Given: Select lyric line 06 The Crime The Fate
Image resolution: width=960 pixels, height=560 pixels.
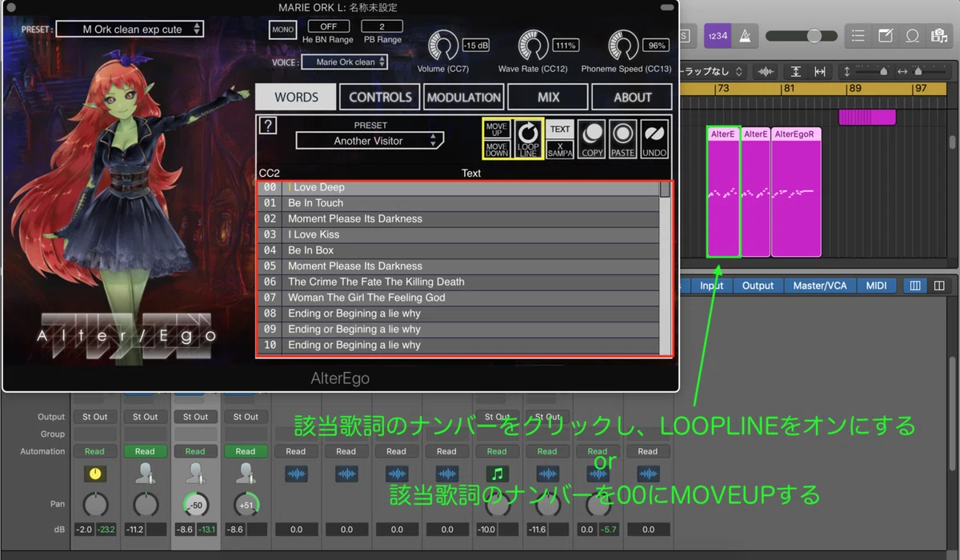Looking at the screenshot, I should 459,282.
